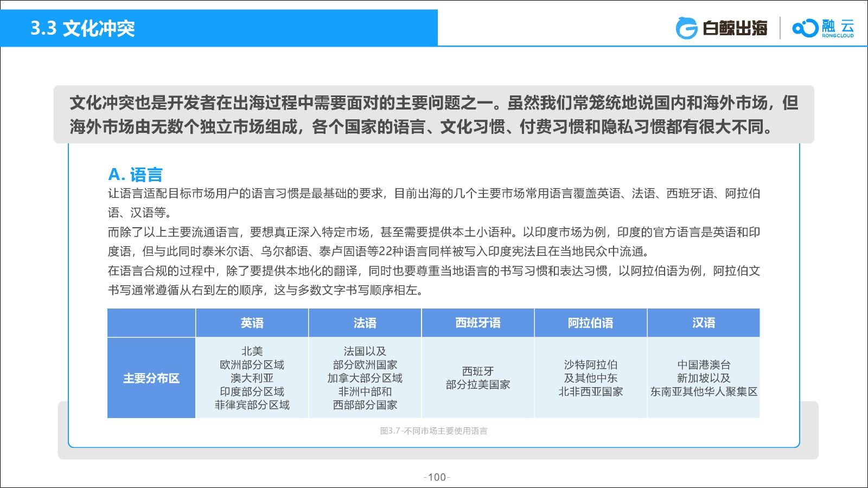868x488 pixels.
Task: Click '菲律宾部分区域' in the table
Action: click(x=252, y=405)
